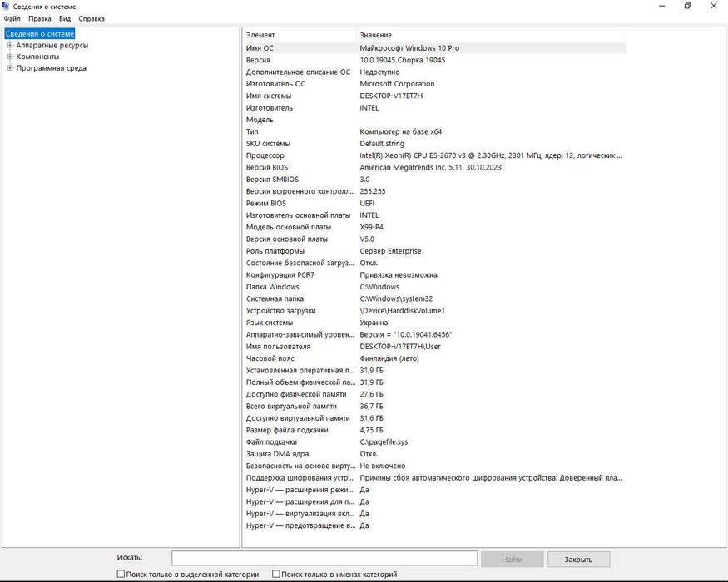Select 'Сведения о системе' root tree item
Screen dimensions: 728x582
click(x=39, y=34)
